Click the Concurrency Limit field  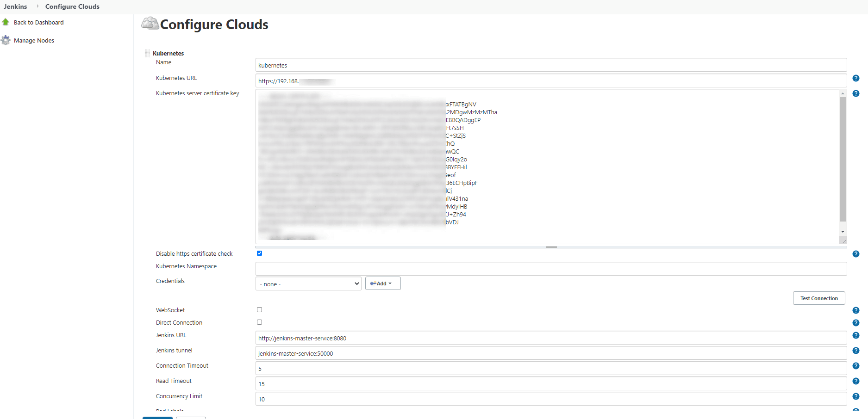pos(551,399)
